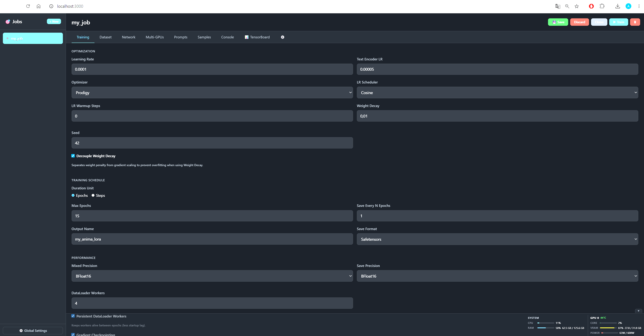Screen dimensions: 644x336
Task: Open the profile avatar A
Action: point(628,6)
